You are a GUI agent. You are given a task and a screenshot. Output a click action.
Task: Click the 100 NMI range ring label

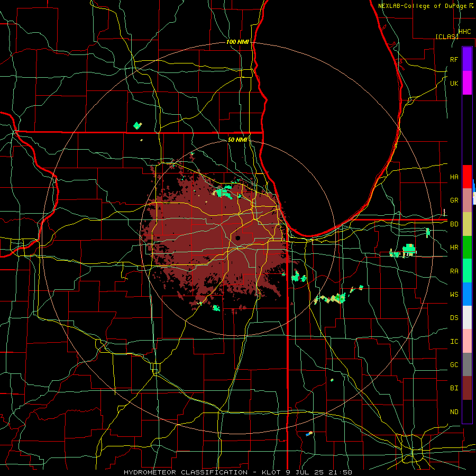[237, 42]
